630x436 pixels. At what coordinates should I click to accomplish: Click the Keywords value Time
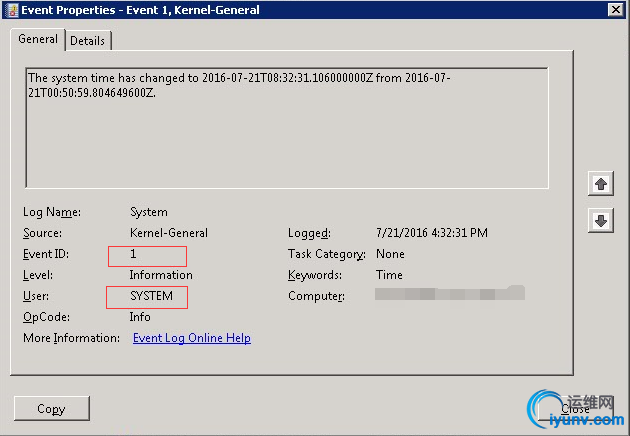(389, 275)
